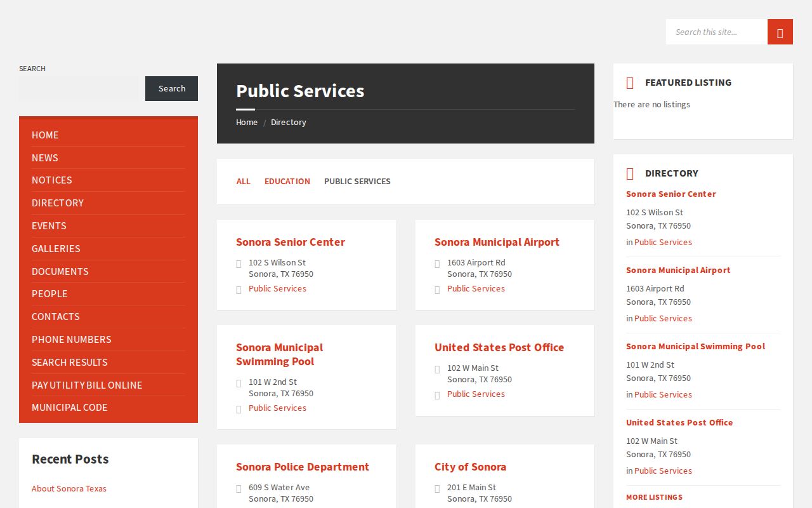Click the Directory widget icon
Viewport: 812px width, 508px height.
click(x=630, y=173)
